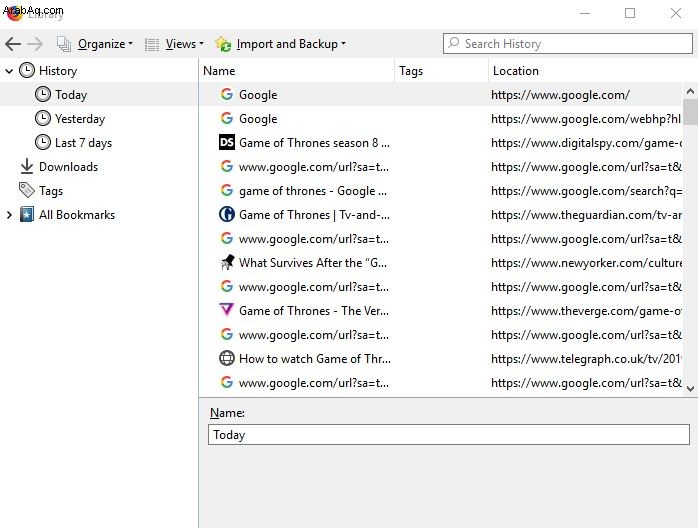698x528 pixels.
Task: Select Yesterday in the History tree
Action: [x=80, y=119]
